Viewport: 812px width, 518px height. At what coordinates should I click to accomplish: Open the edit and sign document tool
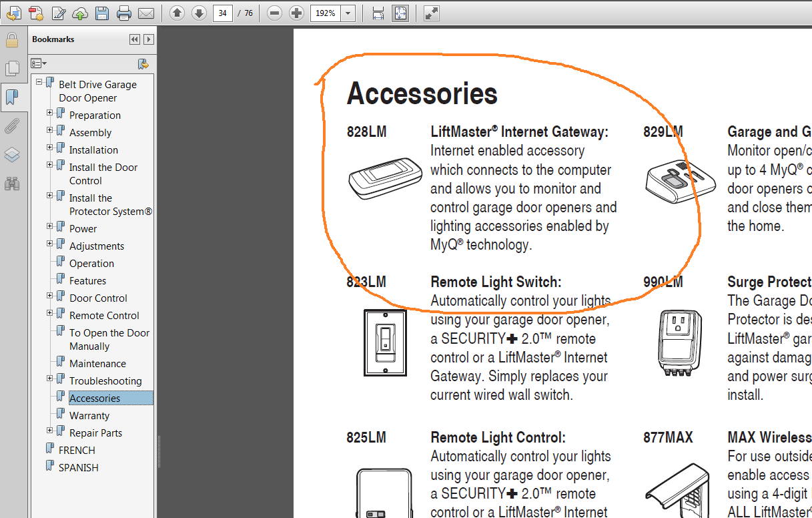pyautogui.click(x=58, y=13)
